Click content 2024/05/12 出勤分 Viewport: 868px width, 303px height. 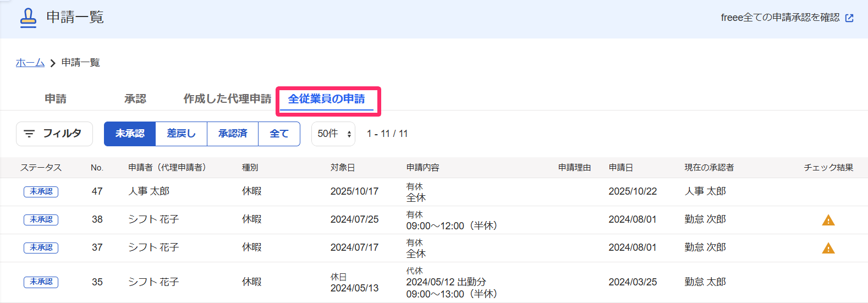[446, 282]
